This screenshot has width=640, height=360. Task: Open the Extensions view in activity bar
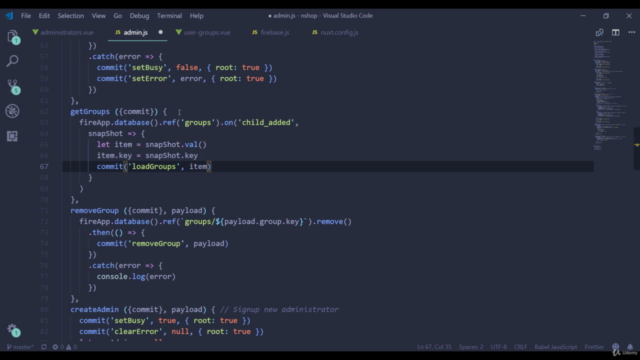[12, 136]
